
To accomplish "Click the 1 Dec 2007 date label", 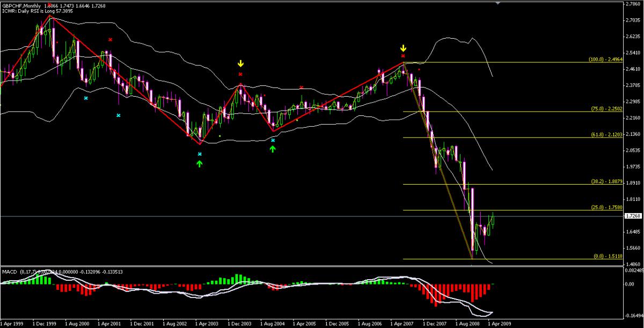I will tap(434, 324).
